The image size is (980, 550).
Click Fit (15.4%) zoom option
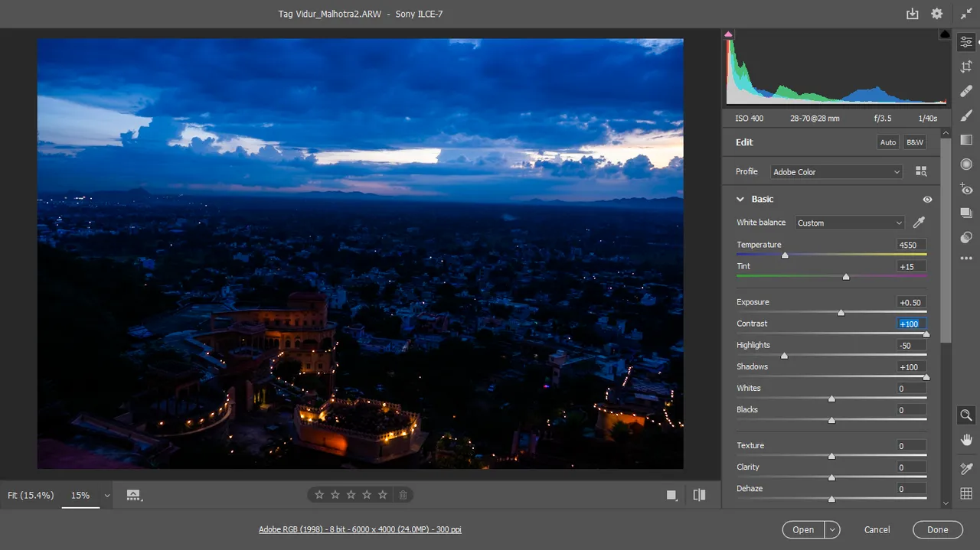click(x=31, y=495)
